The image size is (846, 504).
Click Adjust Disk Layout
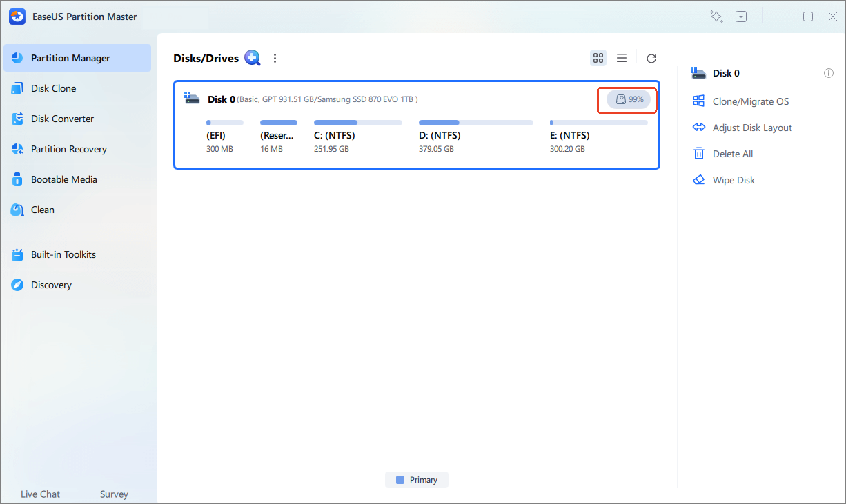pos(752,128)
